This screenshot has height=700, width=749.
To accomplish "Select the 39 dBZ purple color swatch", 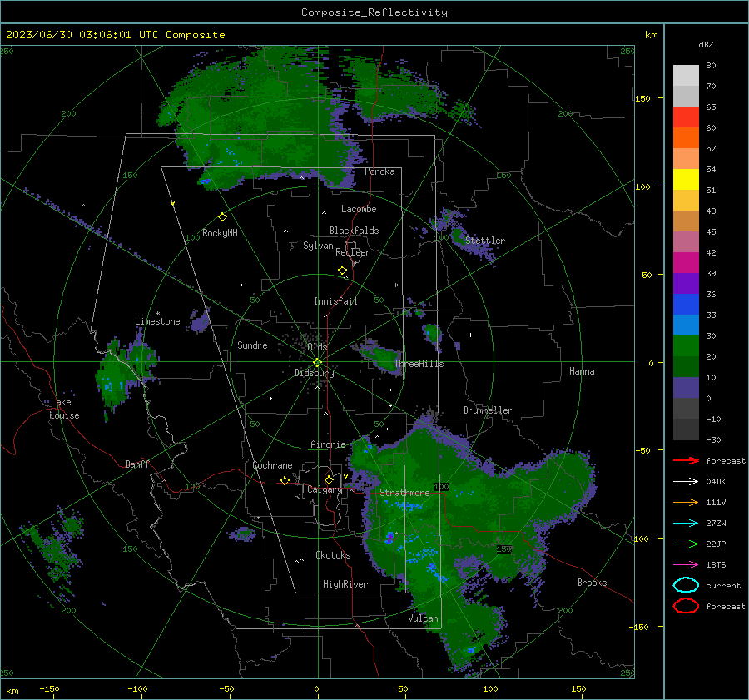I will click(x=686, y=283).
